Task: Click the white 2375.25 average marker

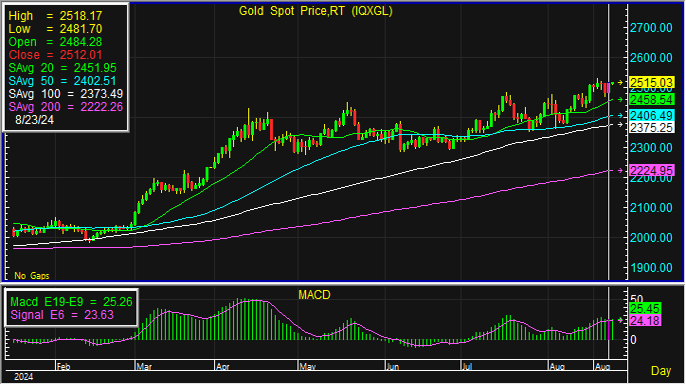Action: 651,127
